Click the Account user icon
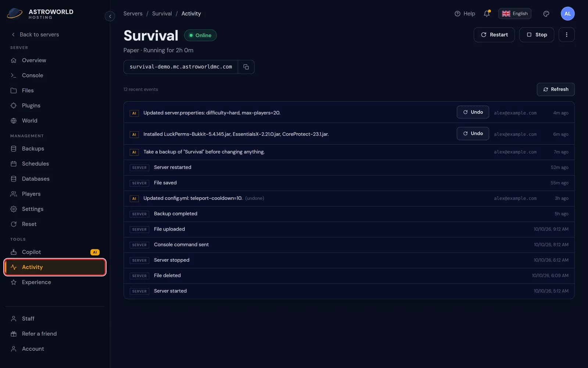 pyautogui.click(x=14, y=349)
